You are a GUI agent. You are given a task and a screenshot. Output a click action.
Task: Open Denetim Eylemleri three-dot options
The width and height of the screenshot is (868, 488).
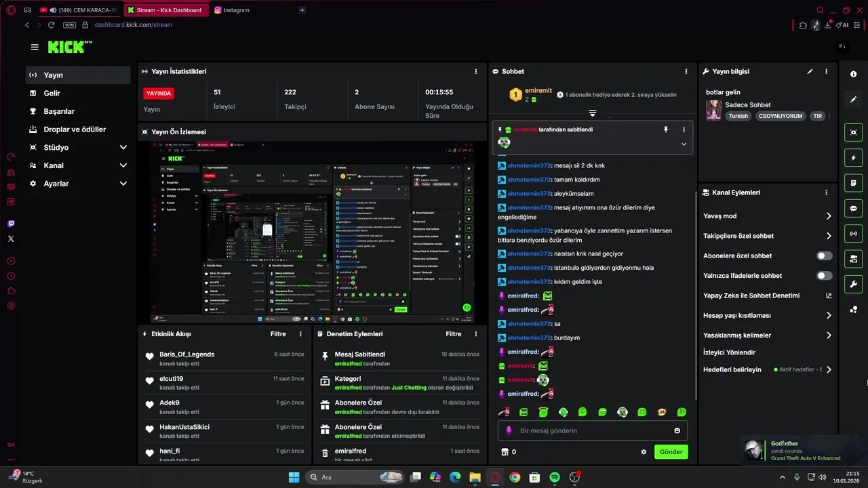click(476, 334)
